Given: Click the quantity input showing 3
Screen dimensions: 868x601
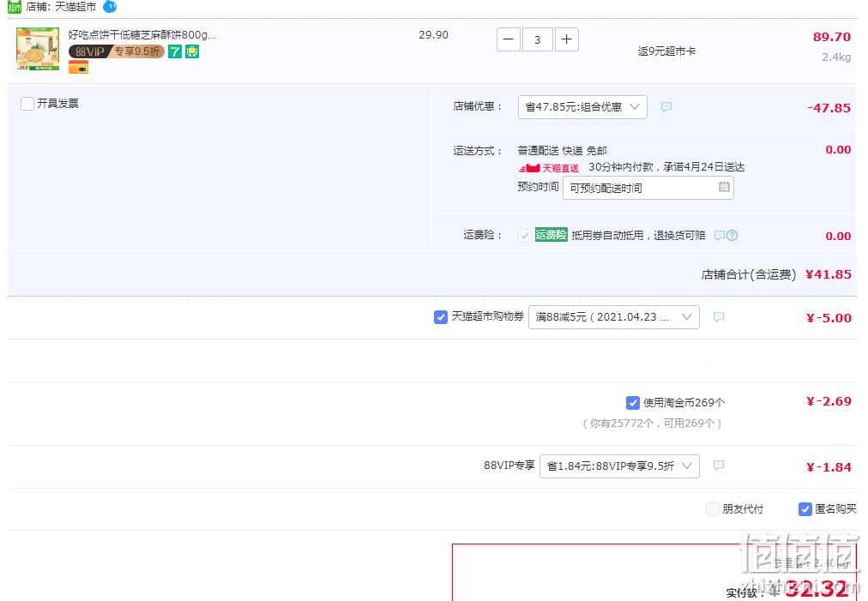Looking at the screenshot, I should (538, 39).
